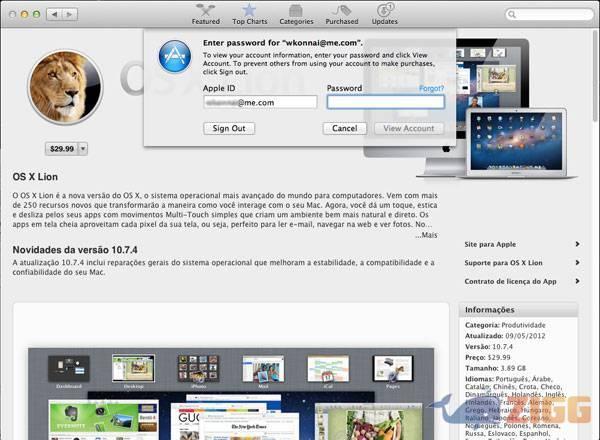Click in the toolbar search field

point(549,15)
